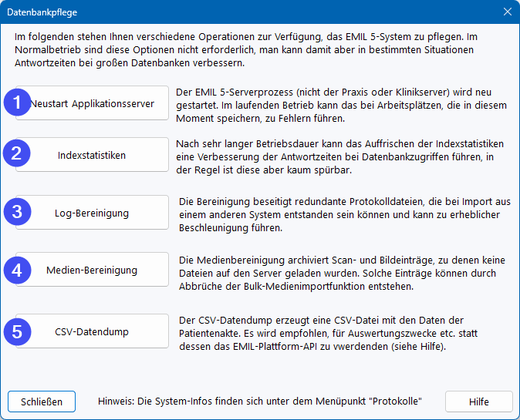Run the Indexstatistiken operation
The width and height of the screenshot is (520, 420).
92,155
